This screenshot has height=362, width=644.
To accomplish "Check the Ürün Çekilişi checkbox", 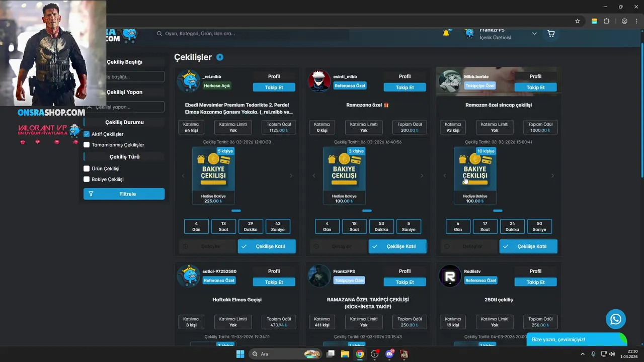I will coord(87,169).
